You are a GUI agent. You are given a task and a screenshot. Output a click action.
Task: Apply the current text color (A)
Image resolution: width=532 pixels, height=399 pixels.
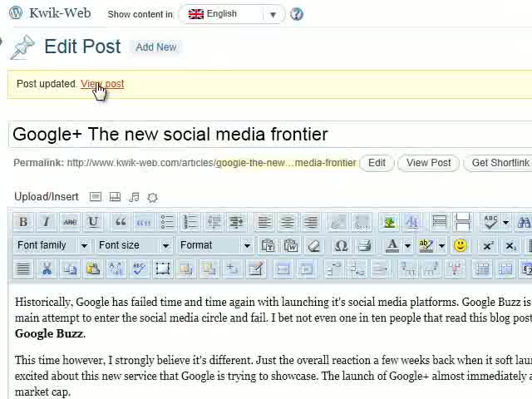(x=392, y=245)
